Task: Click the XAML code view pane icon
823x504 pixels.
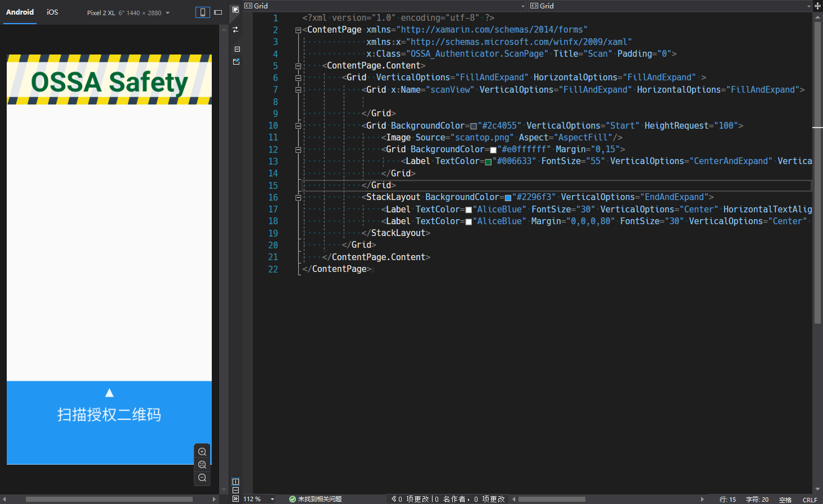Action: tap(237, 49)
